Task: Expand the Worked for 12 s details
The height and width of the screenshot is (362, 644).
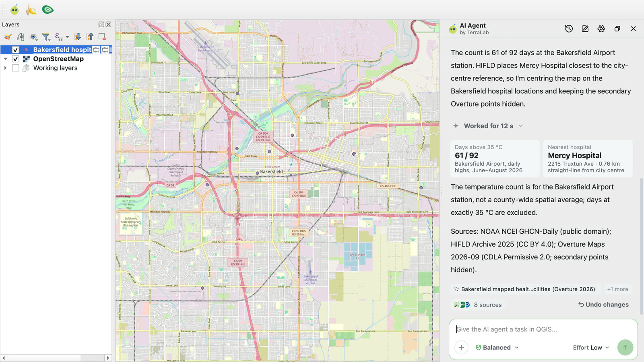Action: coord(488,126)
